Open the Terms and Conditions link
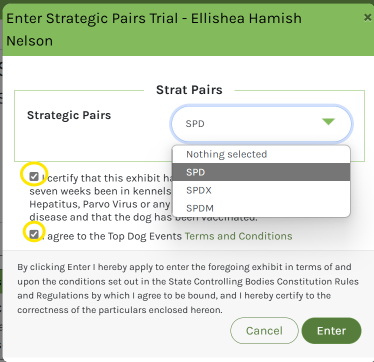 point(238,236)
